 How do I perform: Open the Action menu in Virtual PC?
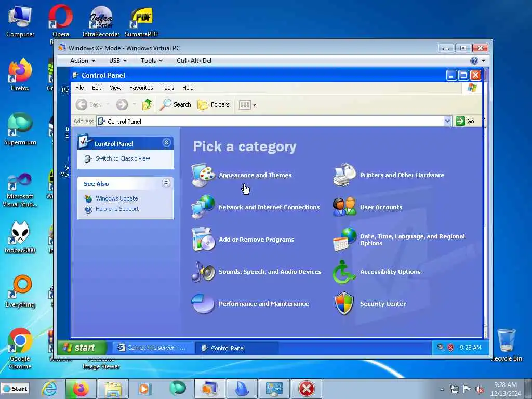tap(83, 61)
